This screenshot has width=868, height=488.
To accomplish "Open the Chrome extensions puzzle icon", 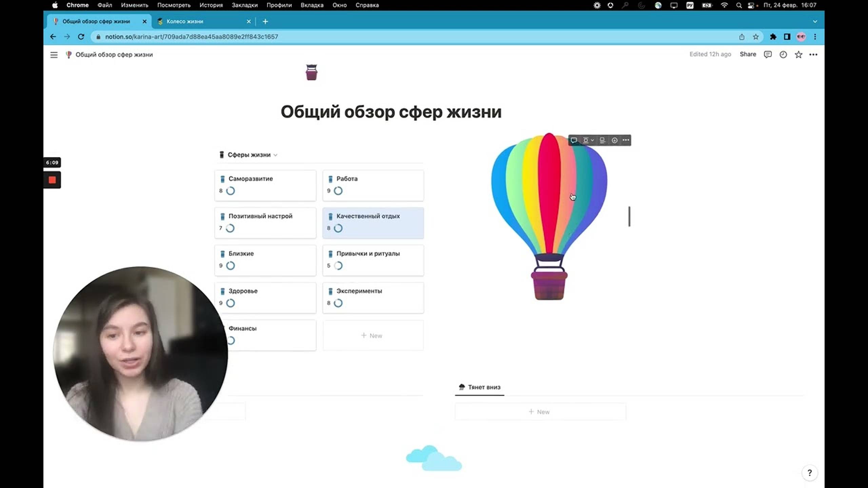I will [773, 37].
